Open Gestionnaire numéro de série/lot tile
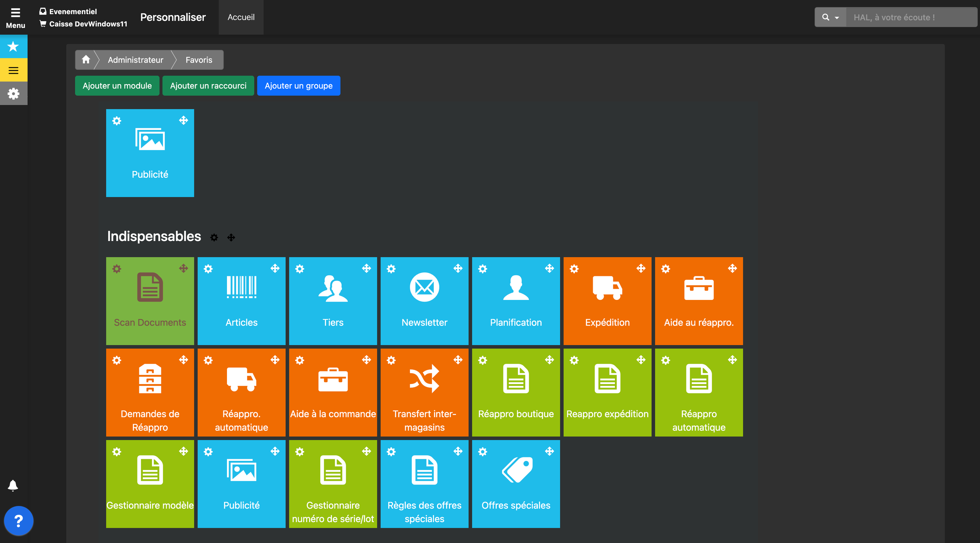This screenshot has height=543, width=980. [x=333, y=484]
